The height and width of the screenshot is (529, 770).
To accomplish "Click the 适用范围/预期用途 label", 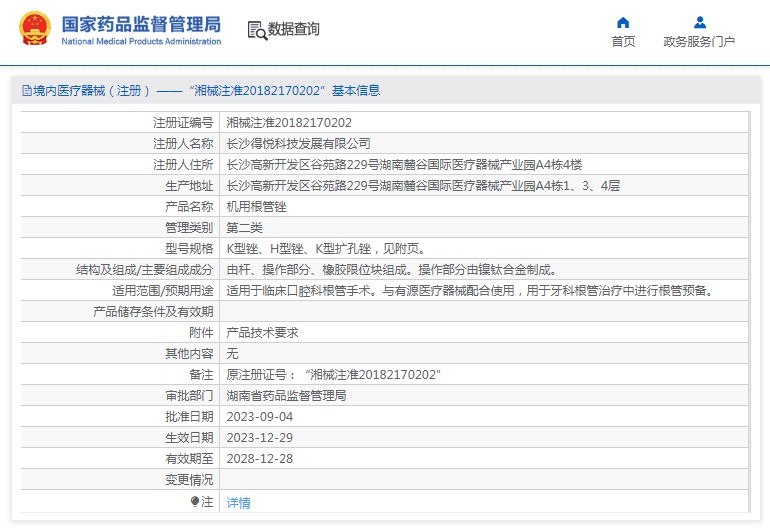I will point(163,291).
